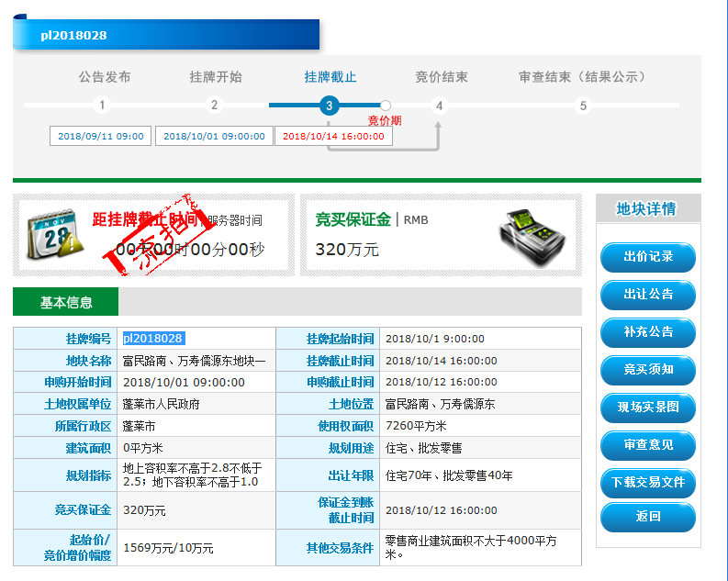Open 出价记录 bid records

pyautogui.click(x=648, y=257)
